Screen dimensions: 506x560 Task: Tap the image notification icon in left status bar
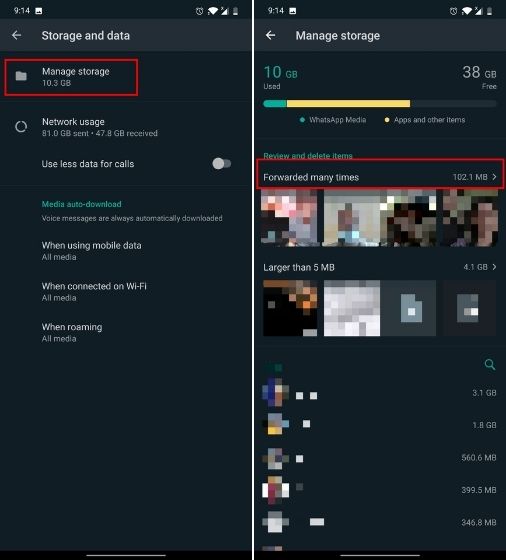coord(39,11)
